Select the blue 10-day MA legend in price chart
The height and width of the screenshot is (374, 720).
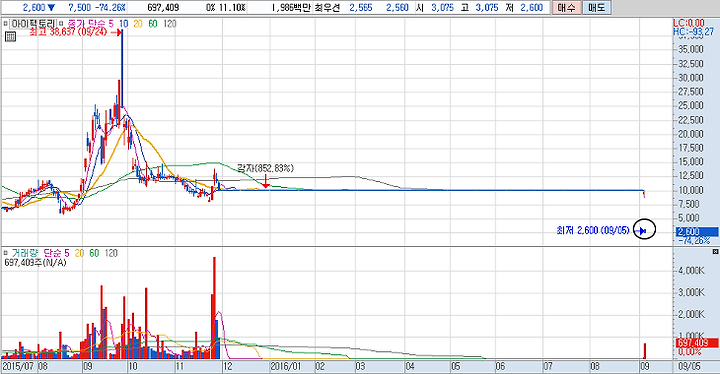coord(124,23)
